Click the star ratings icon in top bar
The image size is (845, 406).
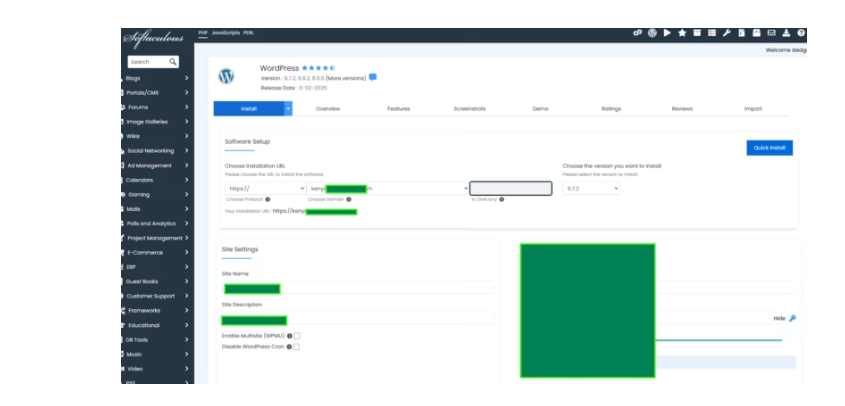(x=682, y=33)
